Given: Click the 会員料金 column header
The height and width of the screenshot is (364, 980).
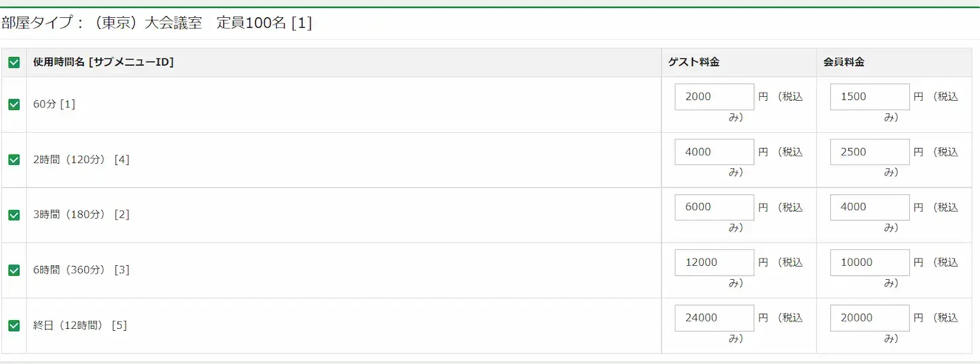Looking at the screenshot, I should [x=844, y=62].
